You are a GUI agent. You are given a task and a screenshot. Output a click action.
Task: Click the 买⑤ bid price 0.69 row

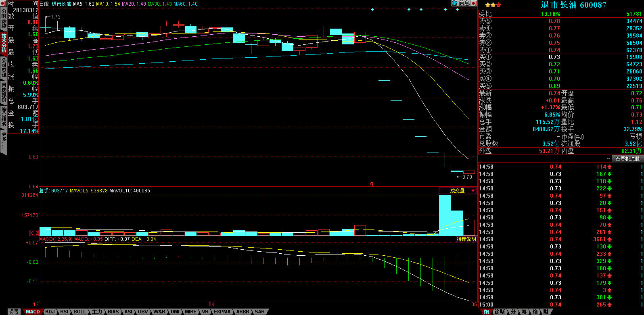561,86
